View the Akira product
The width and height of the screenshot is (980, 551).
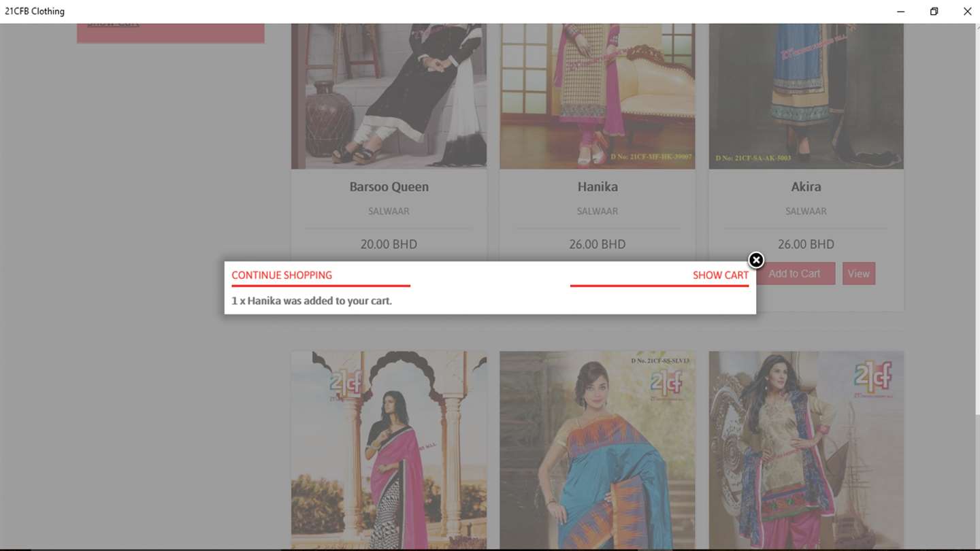(859, 273)
